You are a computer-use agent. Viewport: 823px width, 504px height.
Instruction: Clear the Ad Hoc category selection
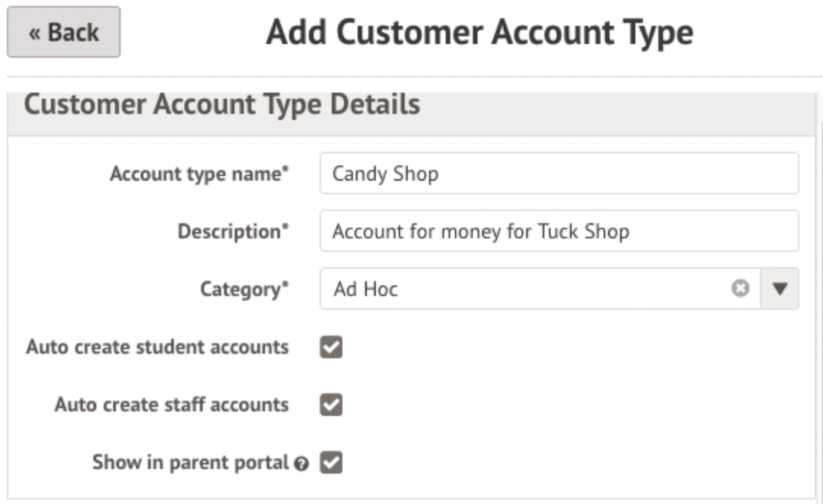pos(740,288)
